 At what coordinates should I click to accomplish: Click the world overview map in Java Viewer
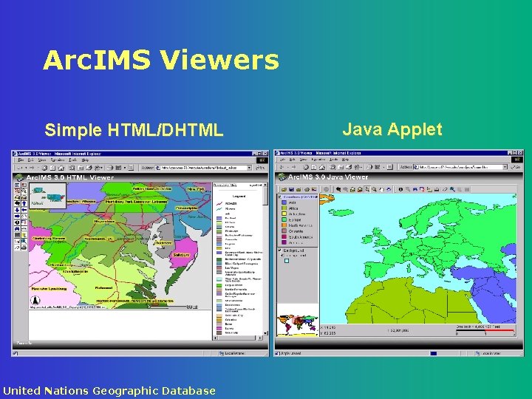click(298, 324)
